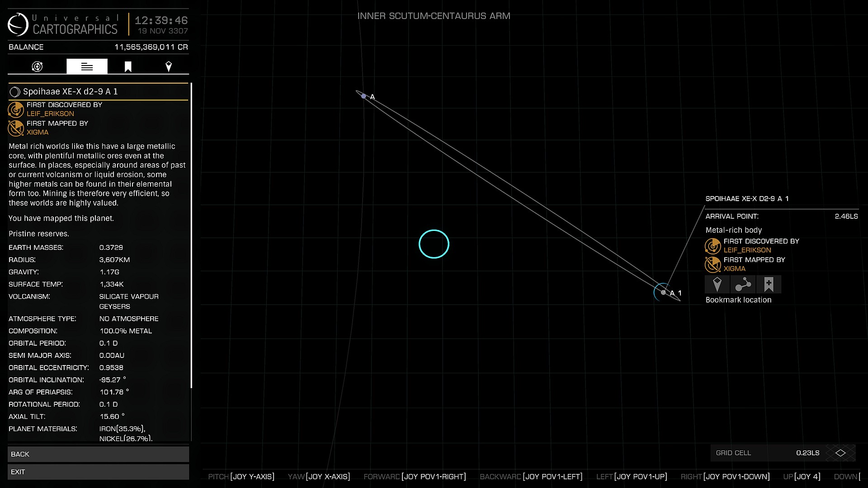
Task: Click the cyan center reticle circle
Action: coord(434,244)
